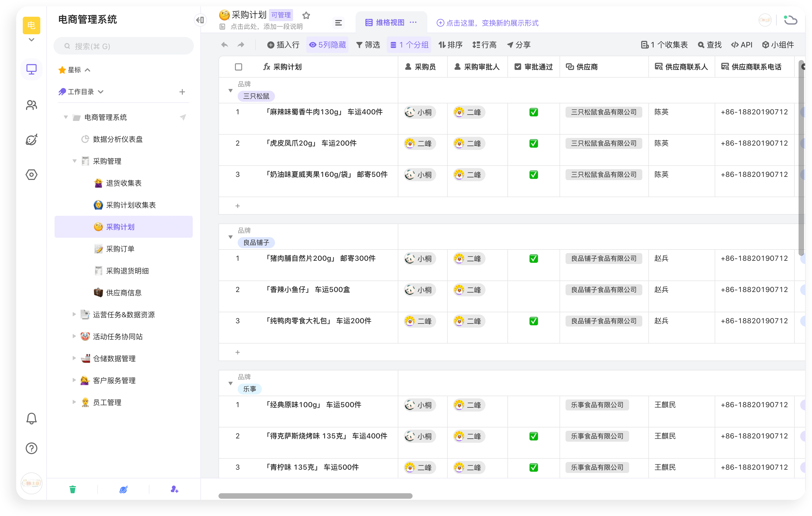
Task: Click 点击此处，添加一段说明 description text
Action: (x=266, y=26)
